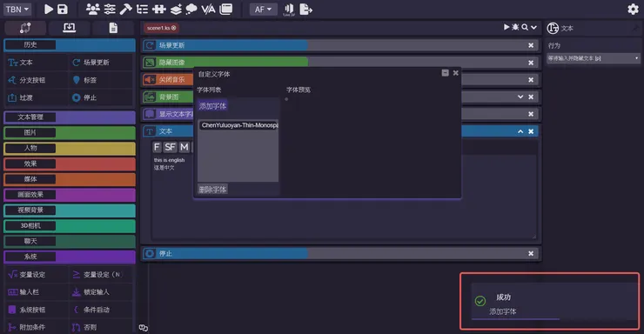Click 删除字体 button in font dialog
This screenshot has height=334, width=644.
coord(212,189)
